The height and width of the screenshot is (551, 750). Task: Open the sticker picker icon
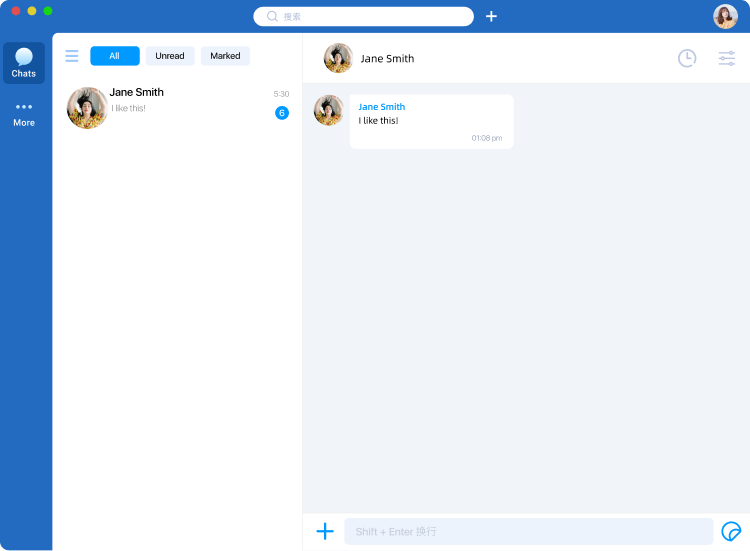[731, 531]
